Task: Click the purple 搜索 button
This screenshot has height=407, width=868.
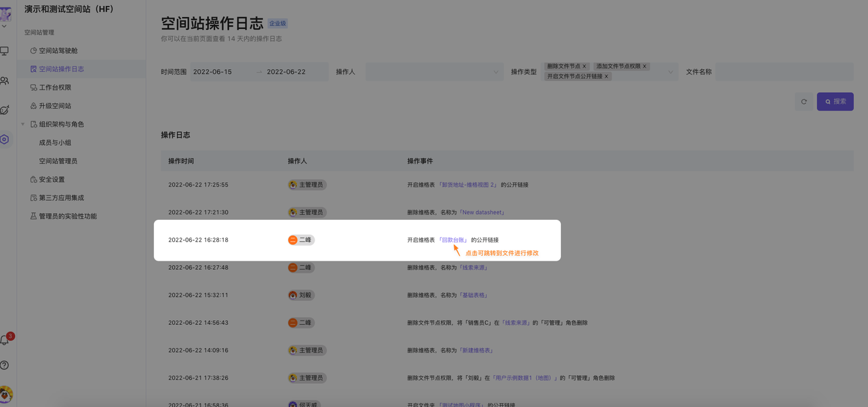Action: 835,102
